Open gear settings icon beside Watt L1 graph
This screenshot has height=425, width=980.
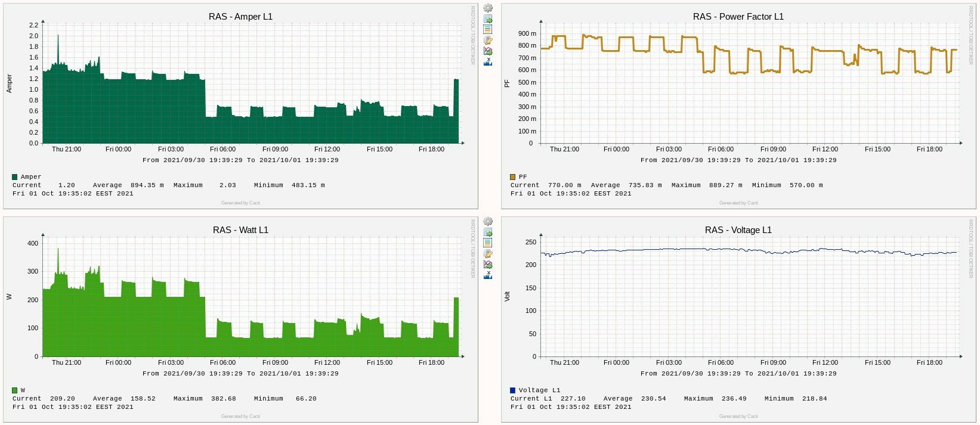pyautogui.click(x=488, y=221)
